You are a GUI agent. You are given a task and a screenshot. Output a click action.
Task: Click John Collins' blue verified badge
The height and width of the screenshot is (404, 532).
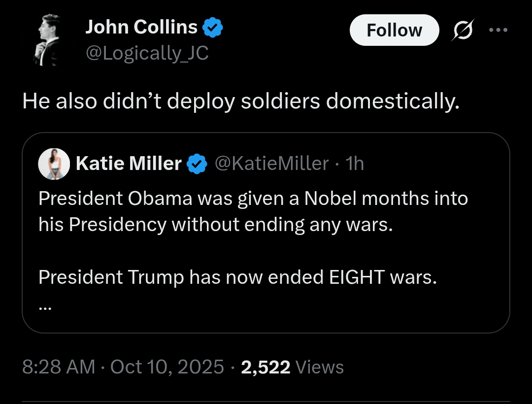(213, 28)
